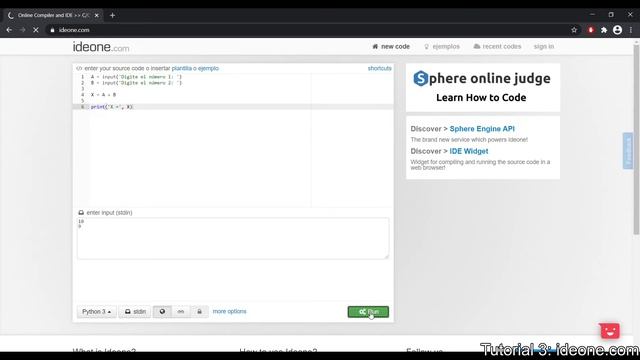Open the Sphere Engine API link

[482, 129]
